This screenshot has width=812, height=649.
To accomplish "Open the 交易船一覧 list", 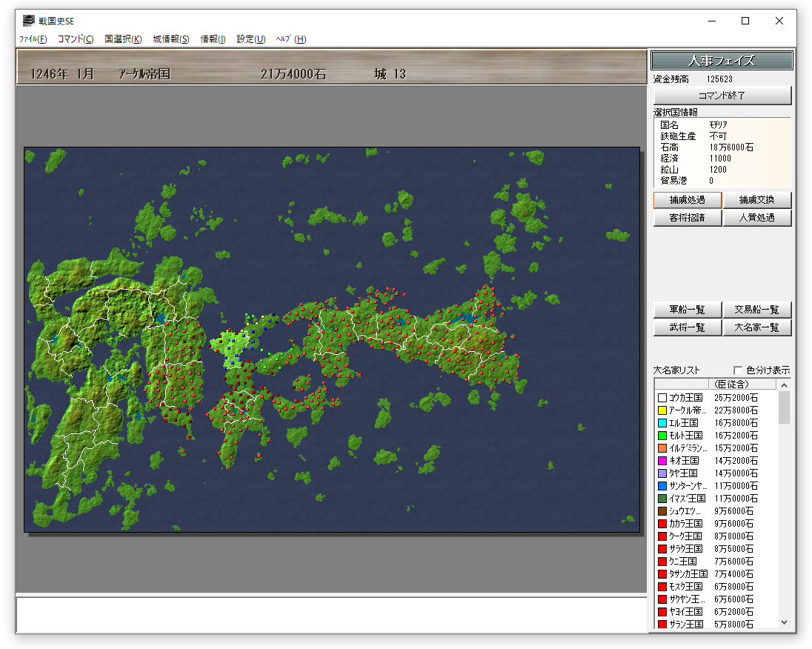I will pos(756,310).
